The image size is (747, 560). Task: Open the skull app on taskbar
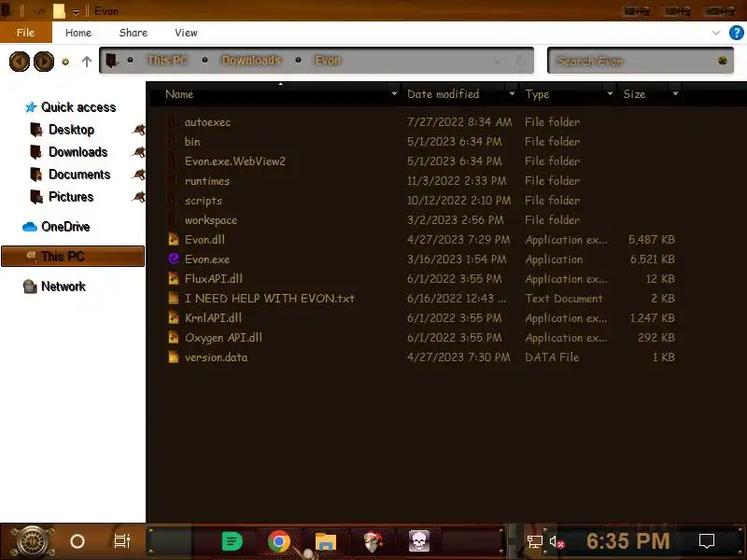click(419, 541)
